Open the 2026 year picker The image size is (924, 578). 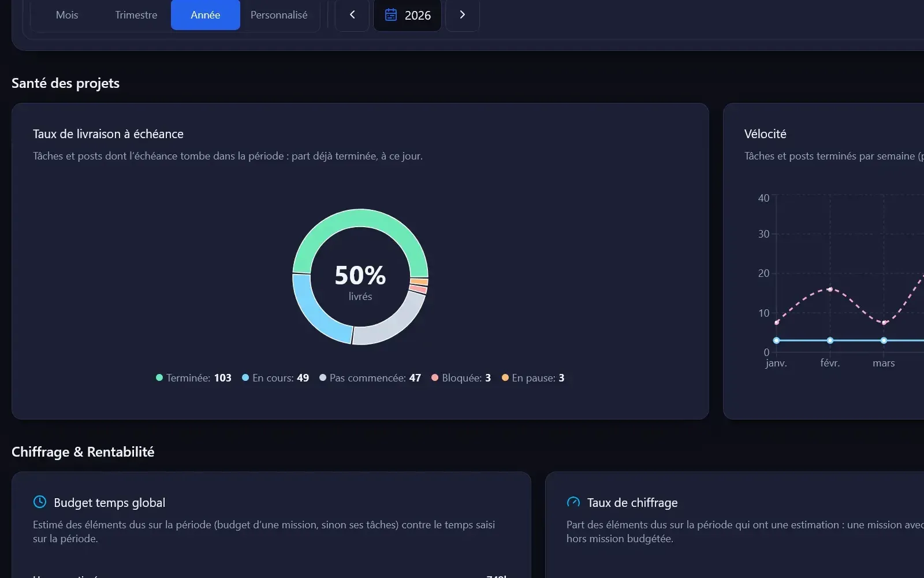407,15
